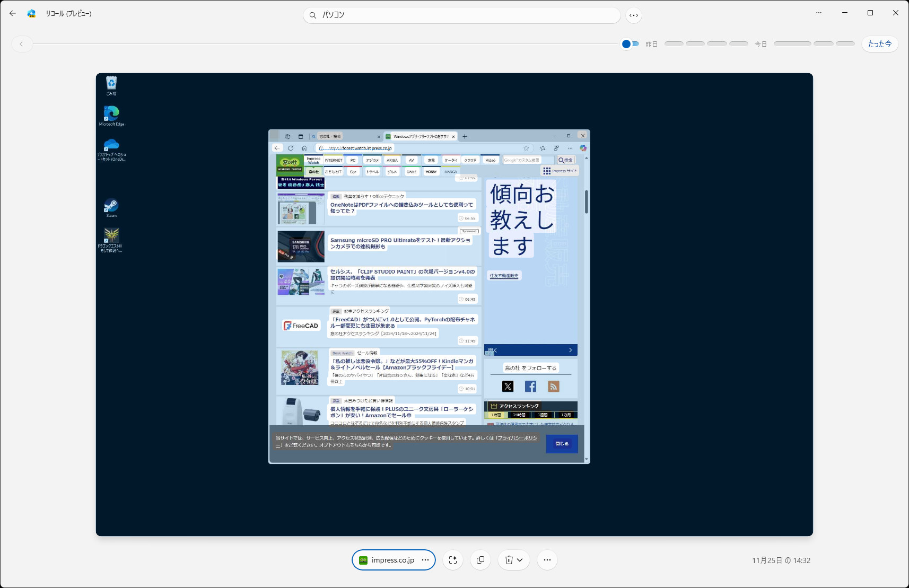909x588 pixels.
Task: Click the Steam icon inside the snapshot desktop
Action: pos(111,204)
